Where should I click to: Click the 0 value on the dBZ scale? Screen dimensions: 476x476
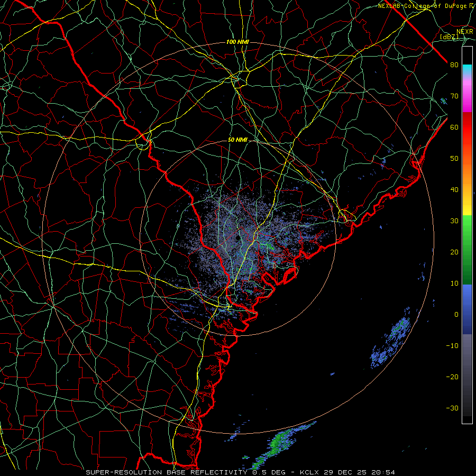coord(456,315)
